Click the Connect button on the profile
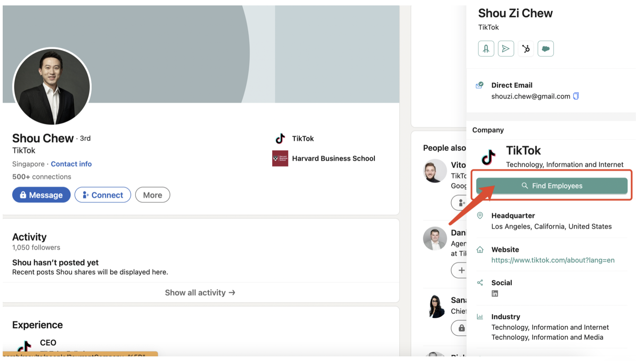The width and height of the screenshot is (644, 361). click(103, 195)
